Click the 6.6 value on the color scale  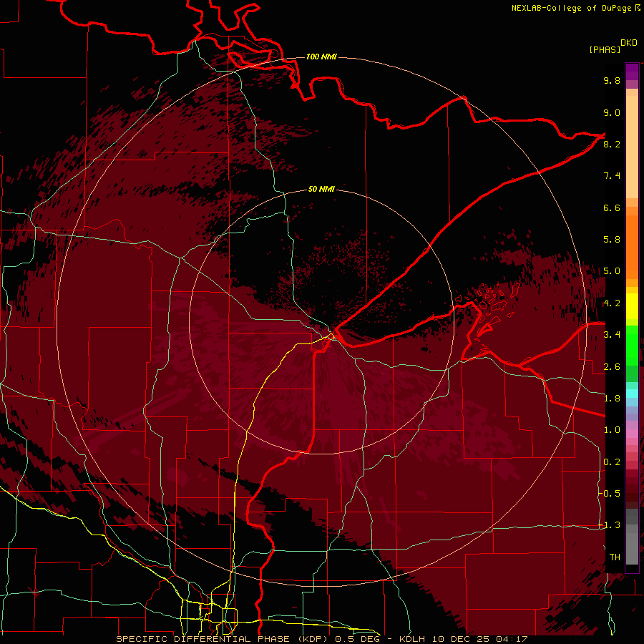612,208
